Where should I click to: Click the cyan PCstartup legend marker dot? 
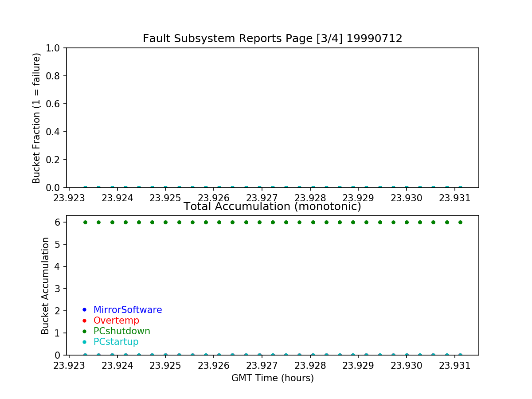(84, 342)
